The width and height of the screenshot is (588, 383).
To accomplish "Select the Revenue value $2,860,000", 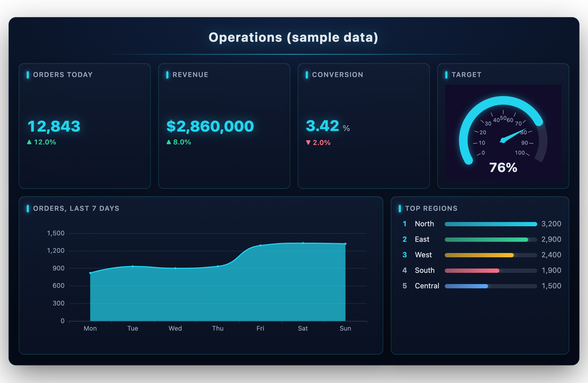I will [x=210, y=126].
